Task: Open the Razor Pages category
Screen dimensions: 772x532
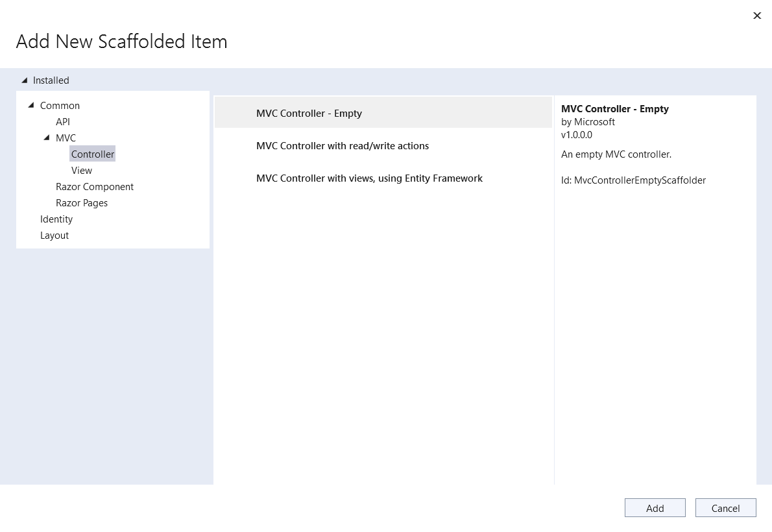Action: pyautogui.click(x=82, y=203)
